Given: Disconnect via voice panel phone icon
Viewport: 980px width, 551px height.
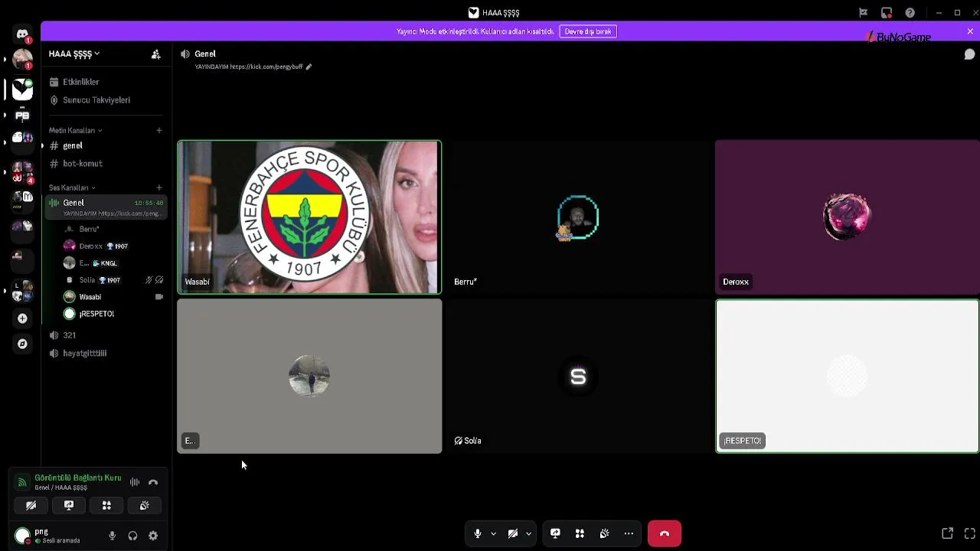Looking at the screenshot, I should [x=153, y=482].
